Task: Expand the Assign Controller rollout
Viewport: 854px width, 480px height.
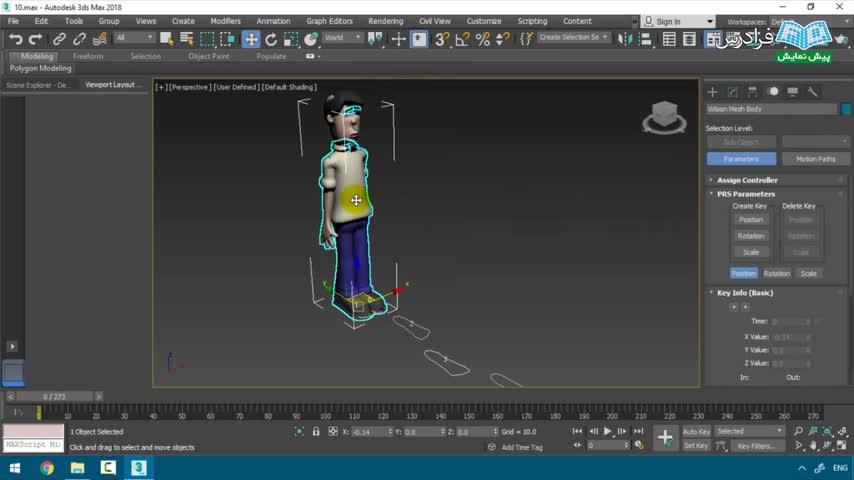Action: point(746,180)
